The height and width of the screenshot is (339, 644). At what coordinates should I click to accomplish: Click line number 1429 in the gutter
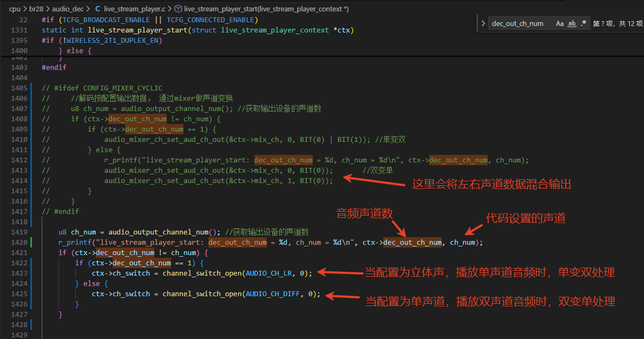(x=19, y=335)
